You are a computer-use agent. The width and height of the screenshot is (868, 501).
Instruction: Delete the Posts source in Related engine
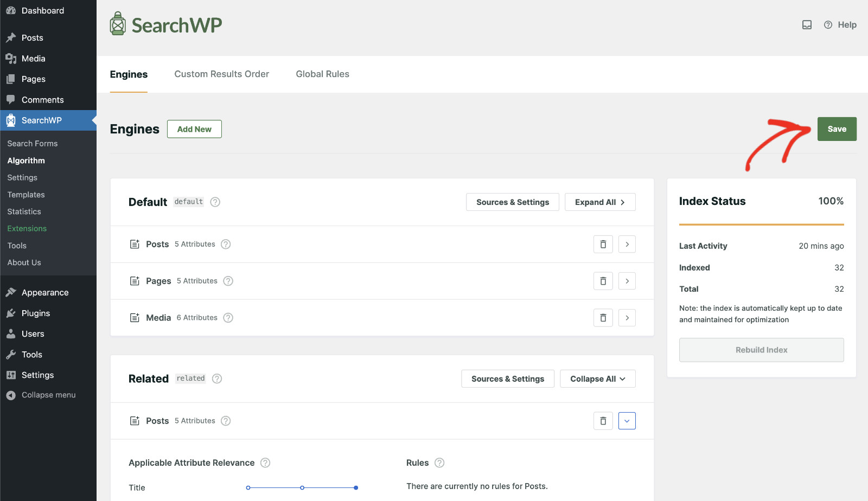(x=603, y=421)
